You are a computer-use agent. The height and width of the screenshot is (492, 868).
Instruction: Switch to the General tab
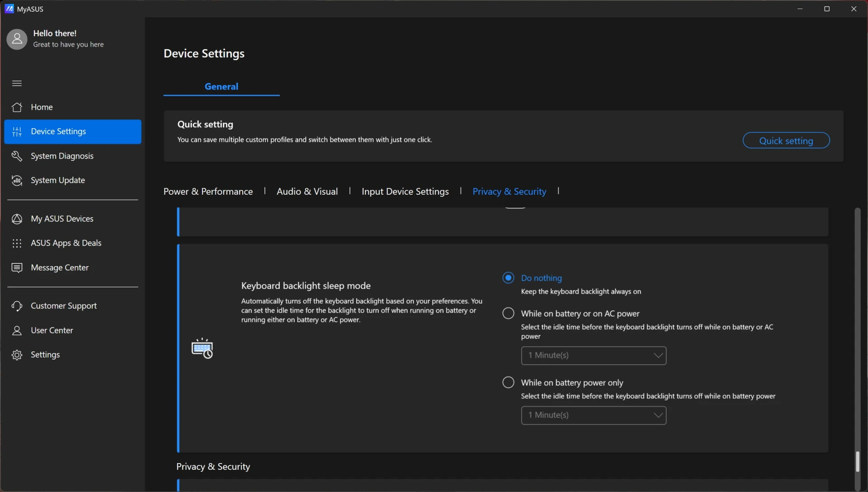point(222,86)
